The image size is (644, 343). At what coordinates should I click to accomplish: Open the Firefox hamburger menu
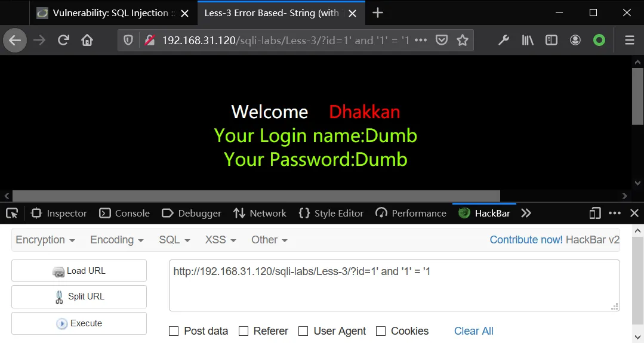pos(630,40)
